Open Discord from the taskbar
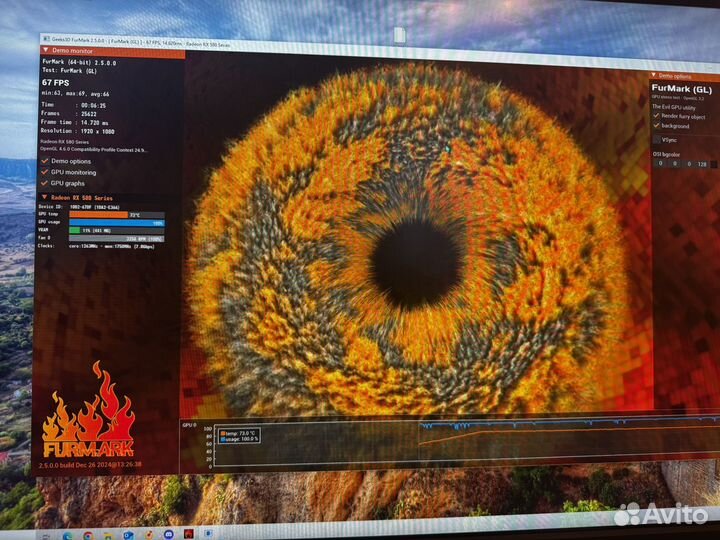The image size is (720, 540). click(x=169, y=534)
